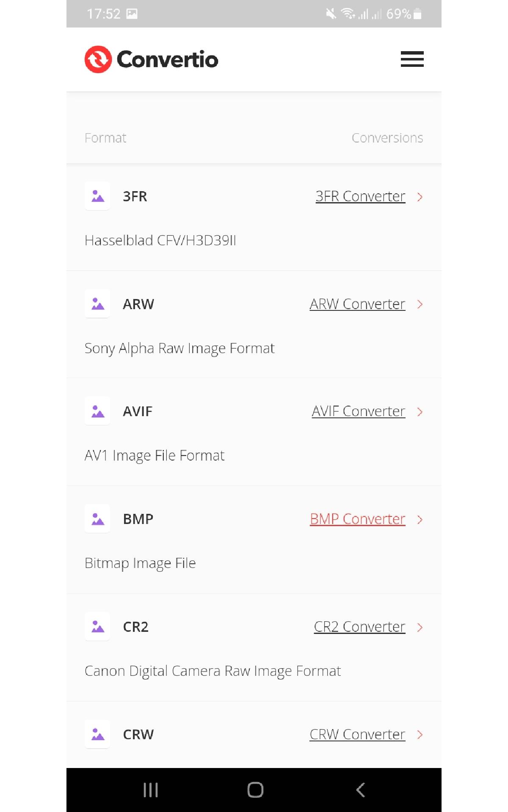Click the AVIF image format icon

(98, 411)
